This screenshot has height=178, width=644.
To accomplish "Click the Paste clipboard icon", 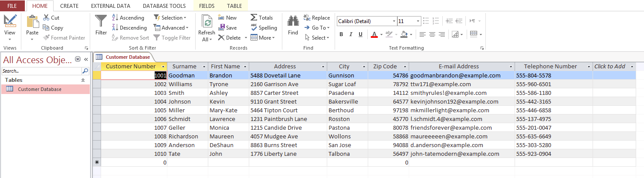I will [32, 22].
